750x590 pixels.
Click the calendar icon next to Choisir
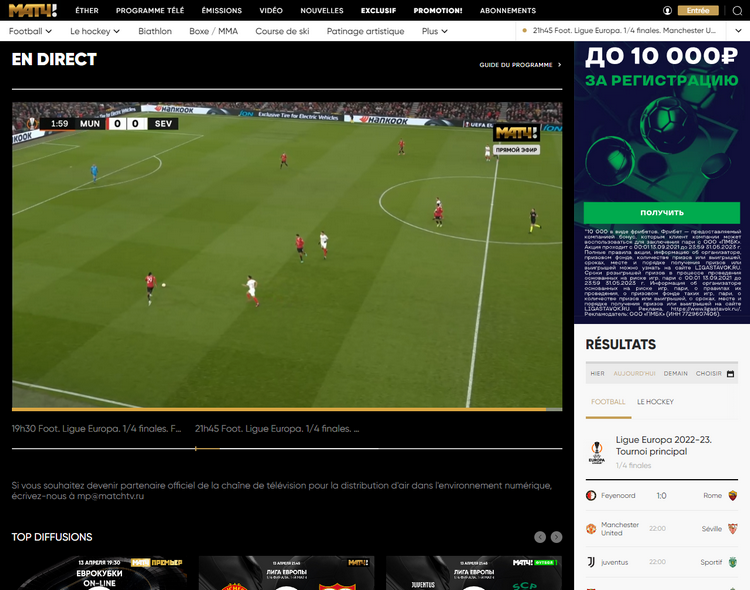coord(730,374)
